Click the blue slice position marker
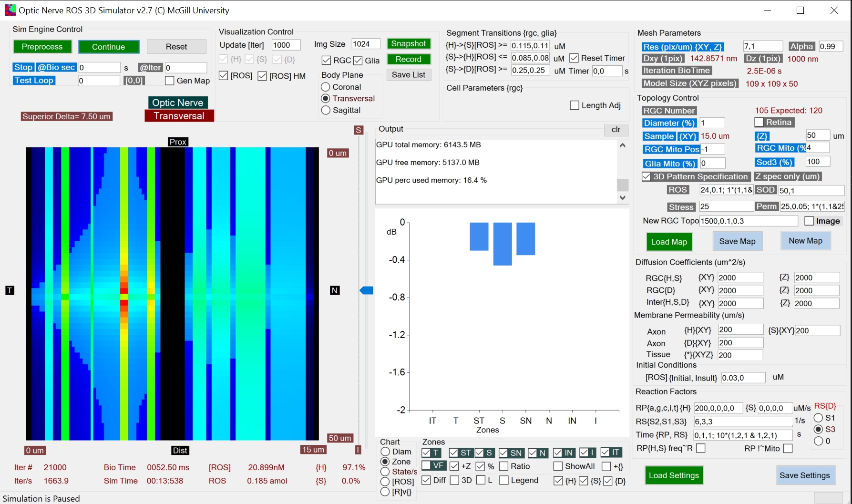 click(x=366, y=289)
